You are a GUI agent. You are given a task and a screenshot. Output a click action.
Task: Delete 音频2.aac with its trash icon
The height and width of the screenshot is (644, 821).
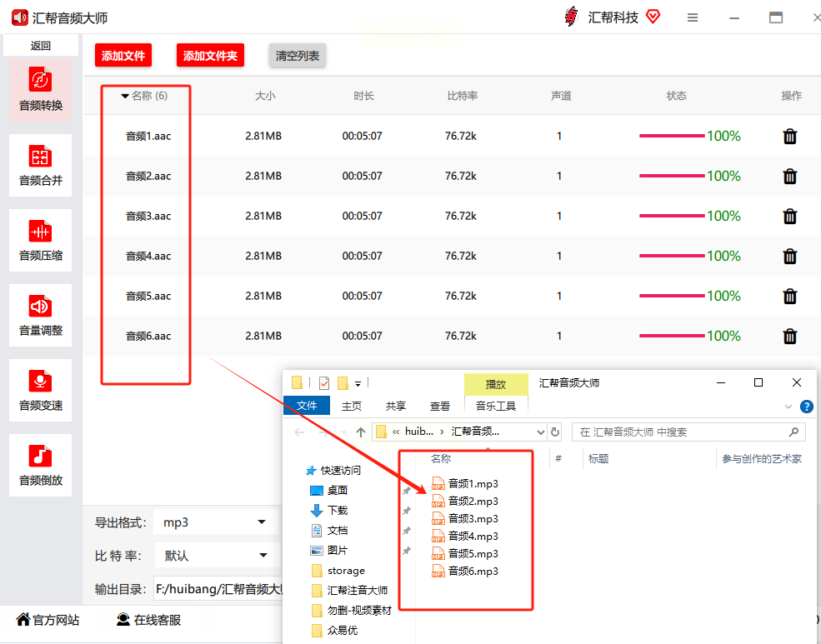[x=789, y=177]
